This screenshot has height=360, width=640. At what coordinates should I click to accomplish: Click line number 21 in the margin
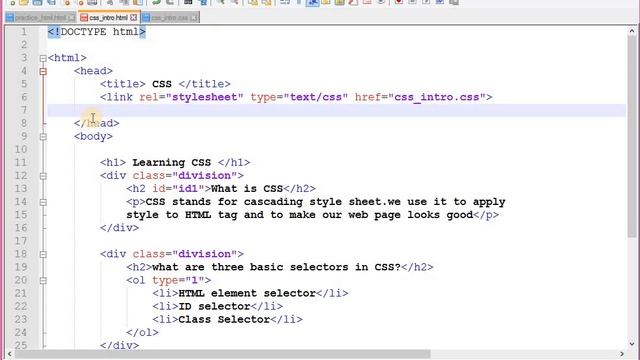[21, 293]
